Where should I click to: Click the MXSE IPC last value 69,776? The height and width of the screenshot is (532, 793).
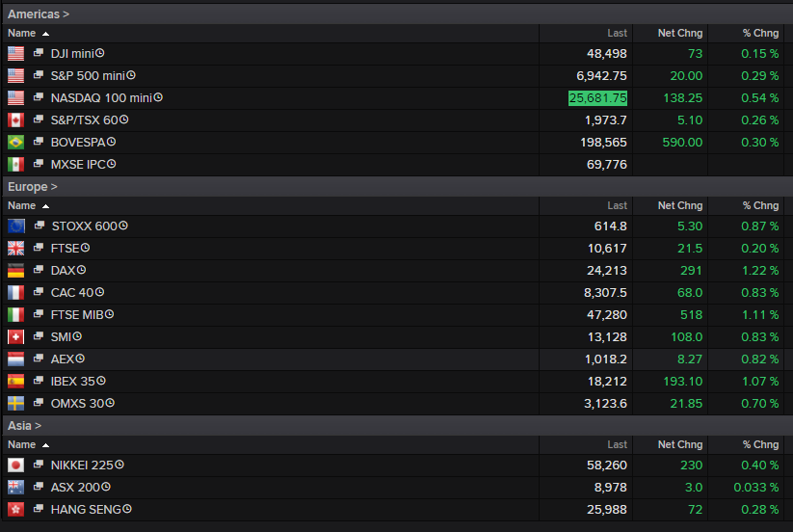606,165
